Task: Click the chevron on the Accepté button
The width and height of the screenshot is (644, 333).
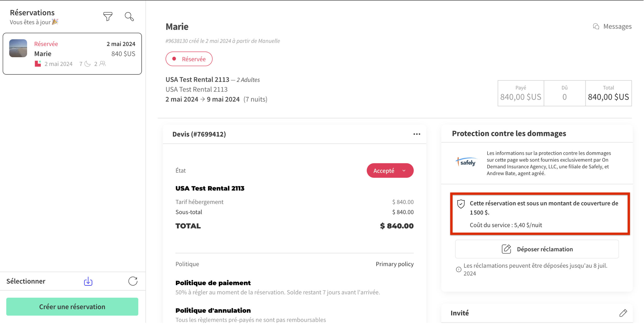Action: [404, 171]
